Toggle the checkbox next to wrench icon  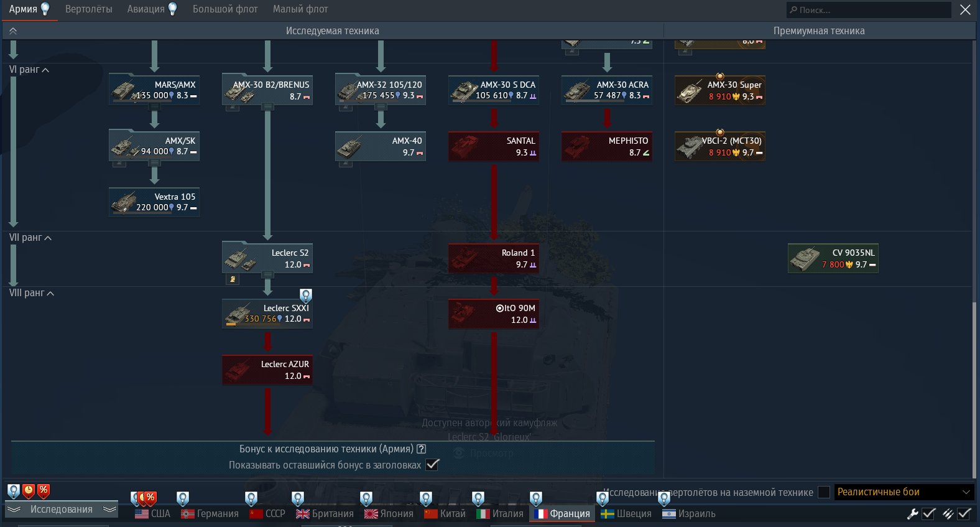point(929,514)
